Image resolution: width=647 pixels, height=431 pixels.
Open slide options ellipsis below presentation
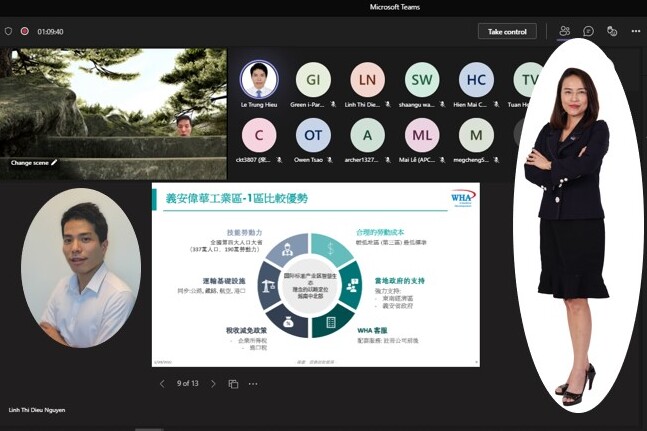(253, 384)
